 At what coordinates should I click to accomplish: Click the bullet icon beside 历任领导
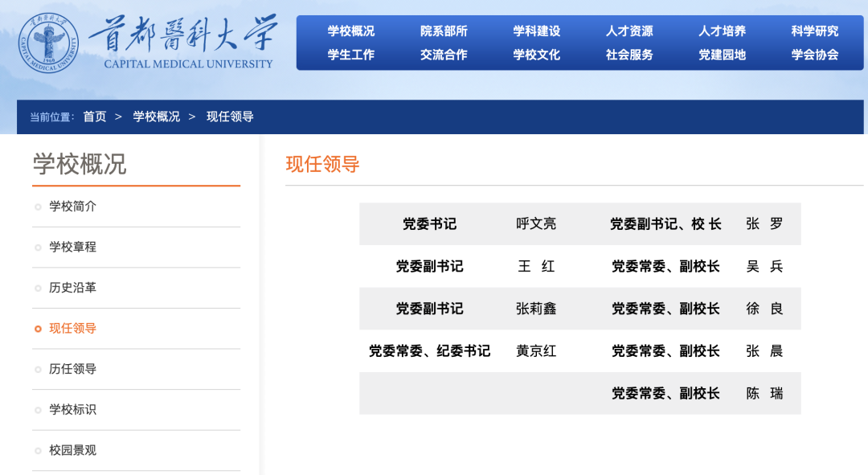[38, 369]
